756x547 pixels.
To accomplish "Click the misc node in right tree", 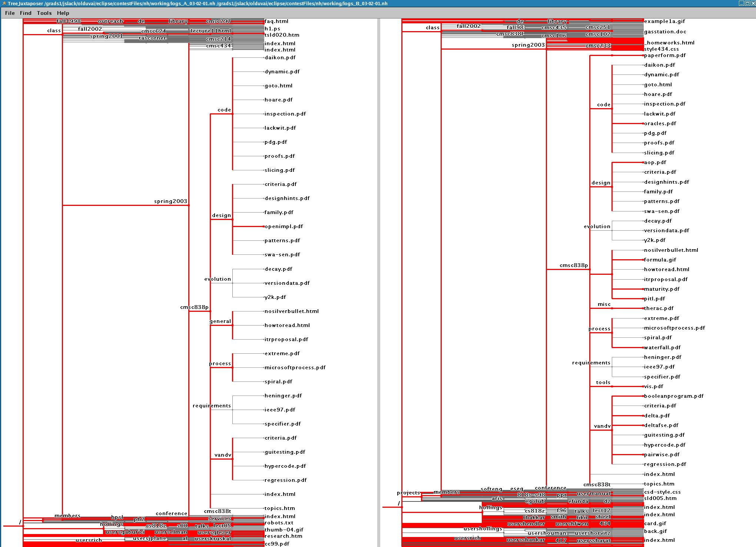I will [x=604, y=304].
